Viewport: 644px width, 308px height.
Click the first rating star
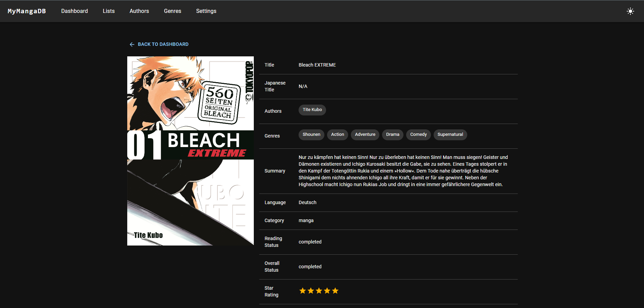(303, 291)
